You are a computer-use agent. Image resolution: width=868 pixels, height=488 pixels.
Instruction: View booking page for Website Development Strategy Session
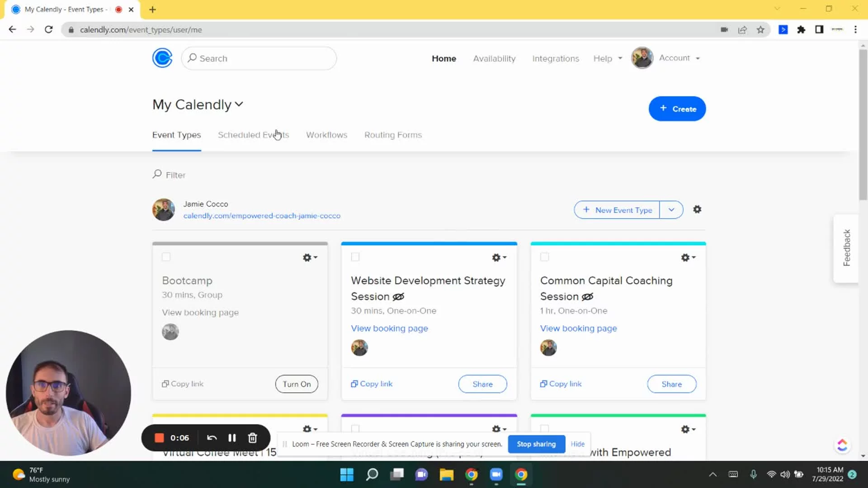[x=389, y=328]
